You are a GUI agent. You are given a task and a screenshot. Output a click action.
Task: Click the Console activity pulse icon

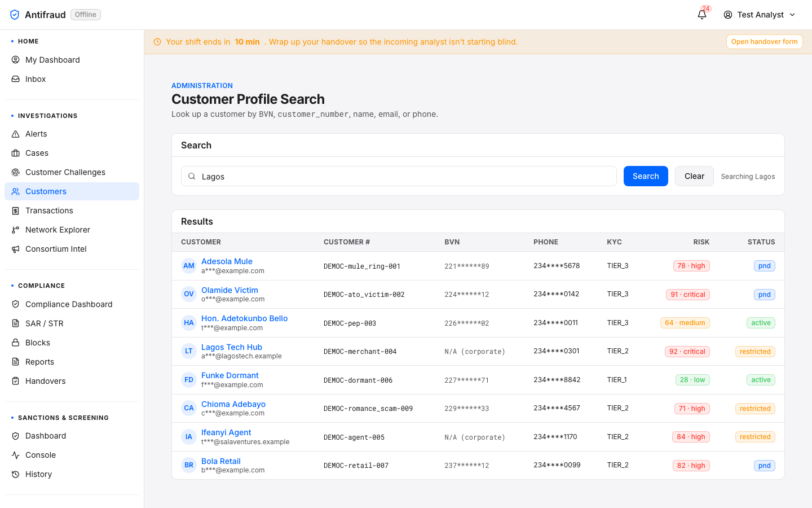point(16,455)
